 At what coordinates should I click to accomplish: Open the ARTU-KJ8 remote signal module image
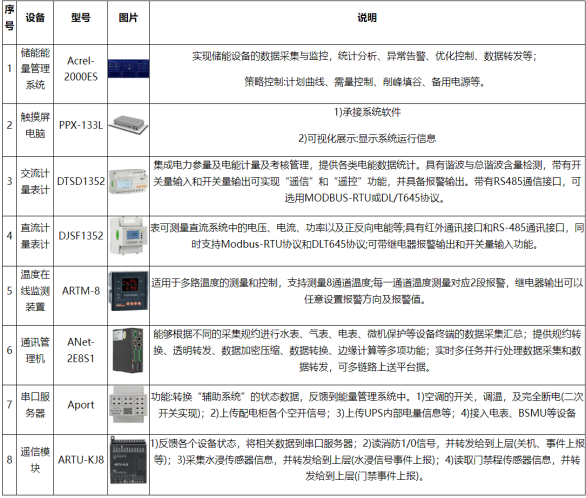pyautogui.click(x=128, y=460)
